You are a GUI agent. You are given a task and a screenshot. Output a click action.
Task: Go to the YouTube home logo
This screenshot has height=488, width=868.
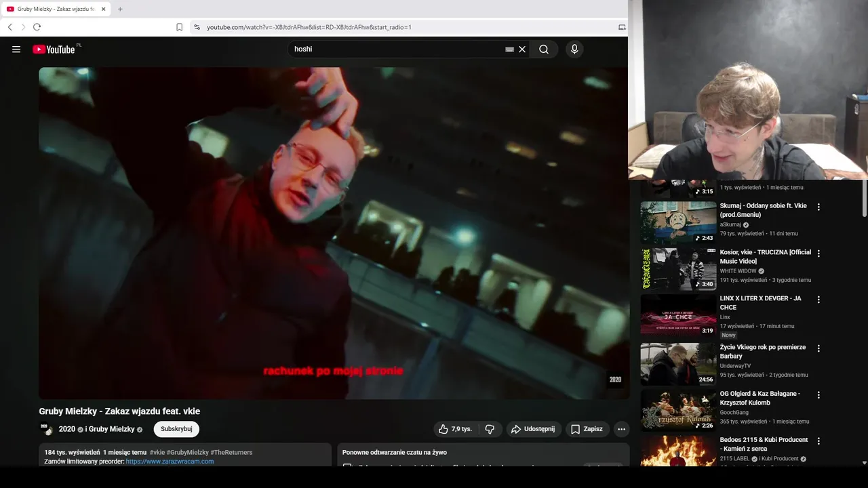click(x=54, y=49)
